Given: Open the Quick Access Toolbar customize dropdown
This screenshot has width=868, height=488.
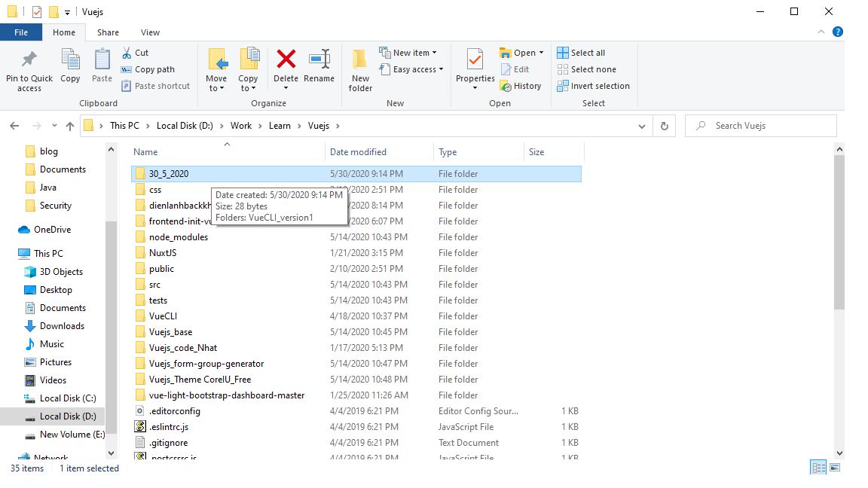Looking at the screenshot, I should tap(67, 11).
